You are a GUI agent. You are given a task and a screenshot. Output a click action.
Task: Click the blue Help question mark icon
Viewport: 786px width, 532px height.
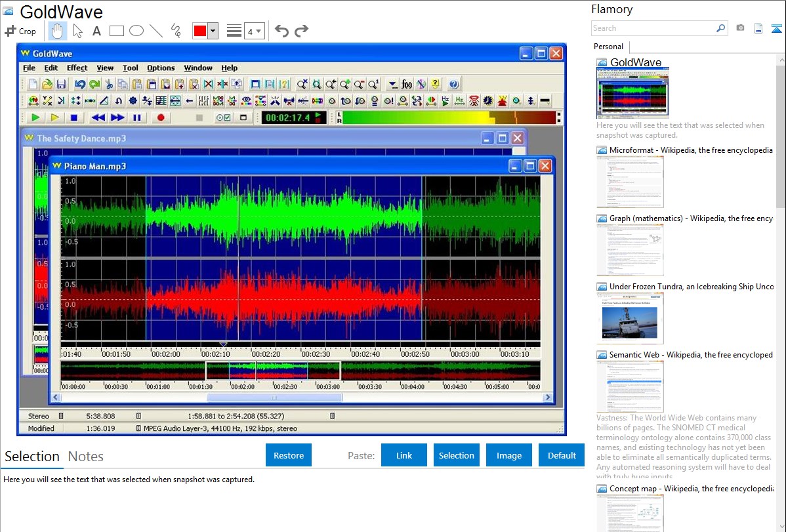pyautogui.click(x=453, y=84)
